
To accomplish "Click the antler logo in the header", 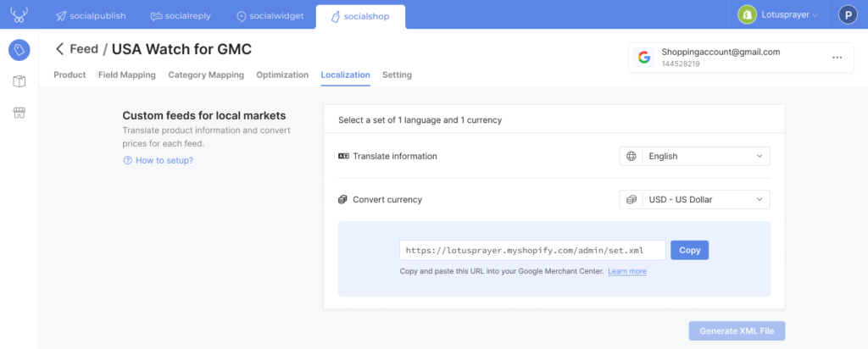I will [x=19, y=15].
